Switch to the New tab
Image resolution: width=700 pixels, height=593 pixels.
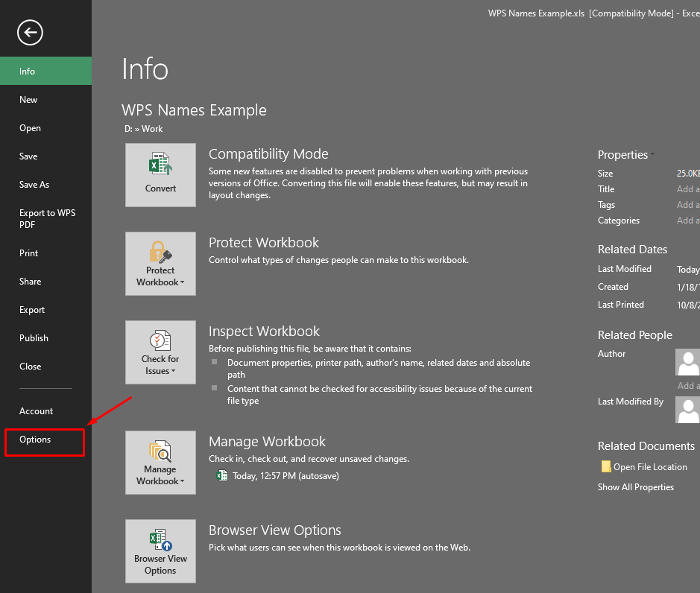(x=28, y=99)
